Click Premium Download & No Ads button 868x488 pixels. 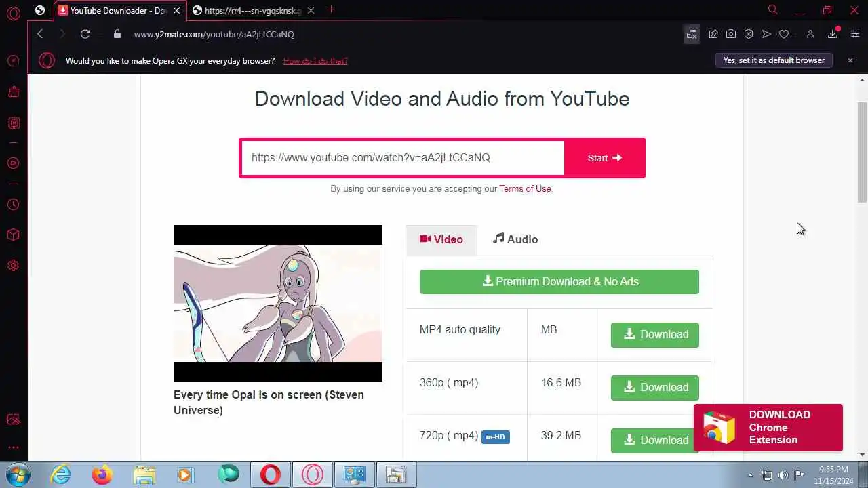(x=559, y=282)
